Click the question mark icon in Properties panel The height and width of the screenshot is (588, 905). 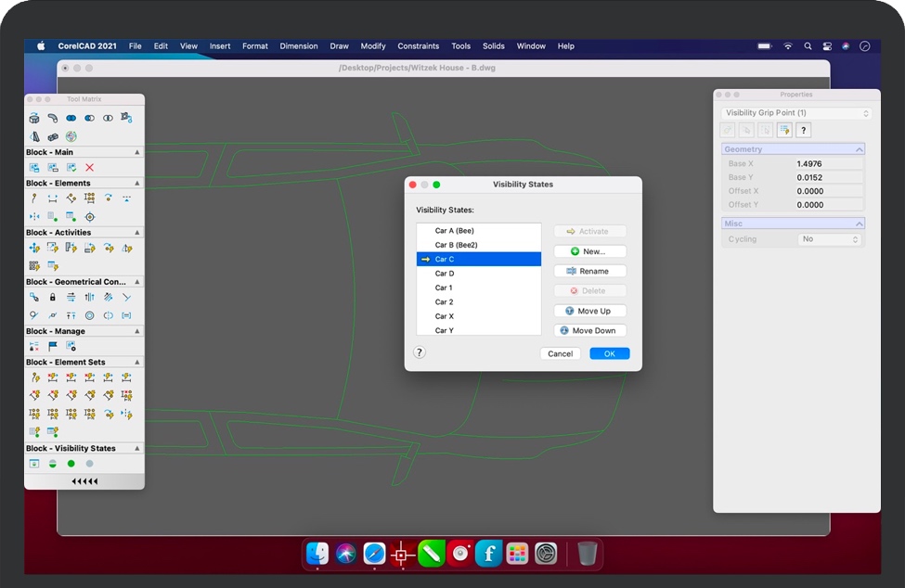pyautogui.click(x=803, y=131)
